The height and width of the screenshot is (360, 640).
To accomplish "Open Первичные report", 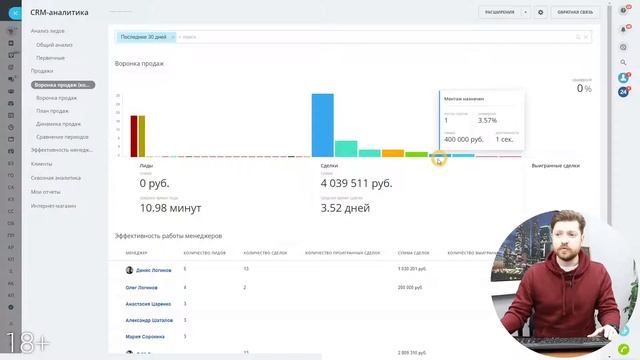I will click(x=50, y=58).
